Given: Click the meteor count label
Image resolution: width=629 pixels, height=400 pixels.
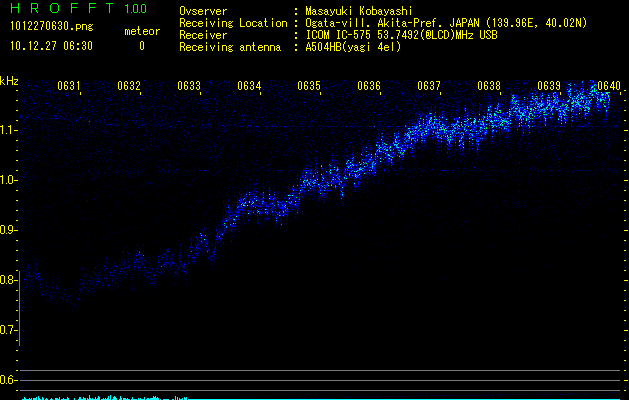Looking at the screenshot, I should coord(142,31).
